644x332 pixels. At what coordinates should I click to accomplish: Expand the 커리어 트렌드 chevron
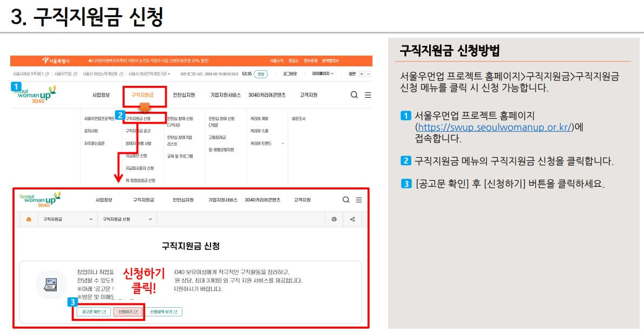[282, 144]
